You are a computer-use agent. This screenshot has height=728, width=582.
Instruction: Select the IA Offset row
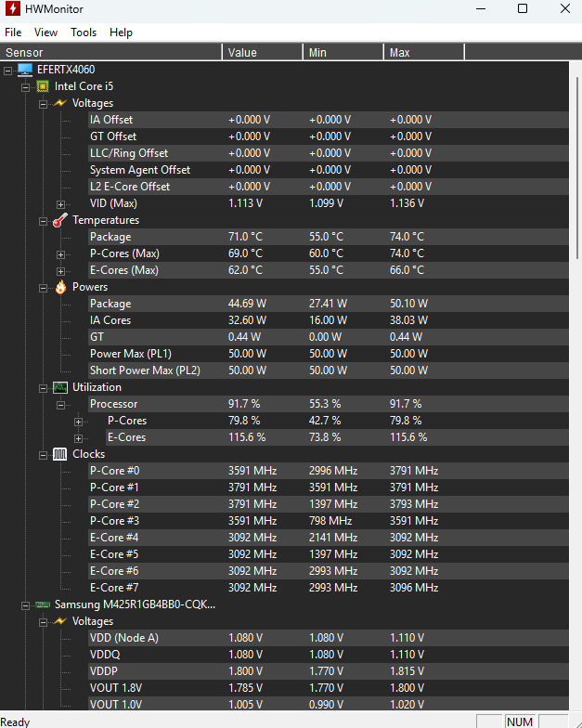coord(329,120)
